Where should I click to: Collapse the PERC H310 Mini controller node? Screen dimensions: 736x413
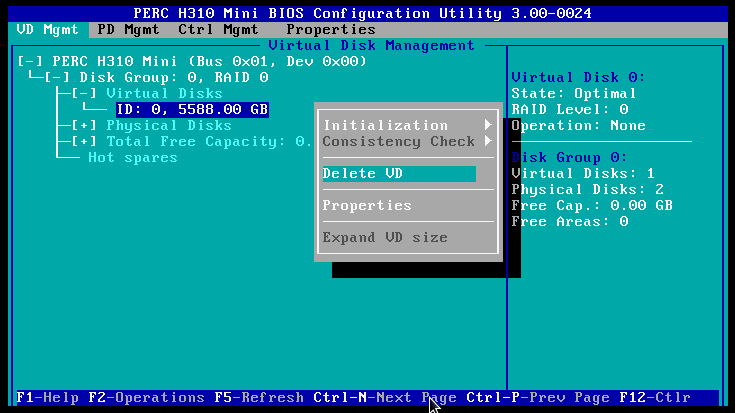(x=32, y=61)
